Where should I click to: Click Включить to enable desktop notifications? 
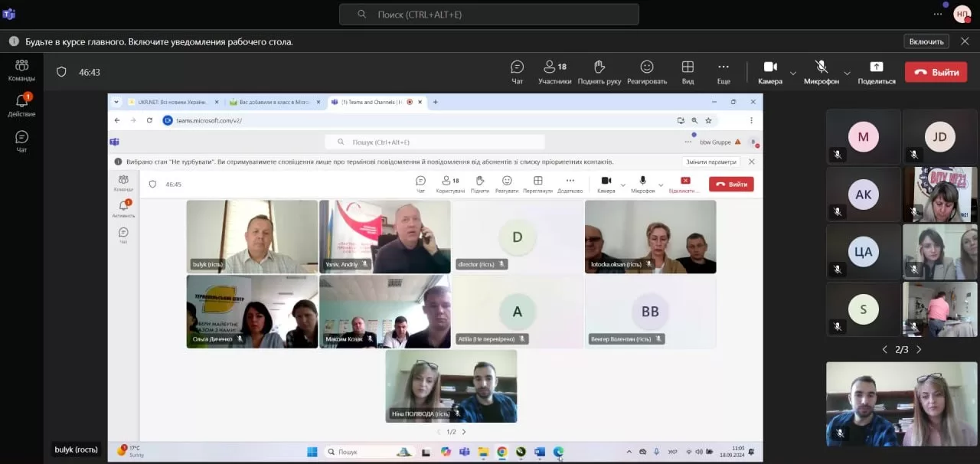click(926, 41)
